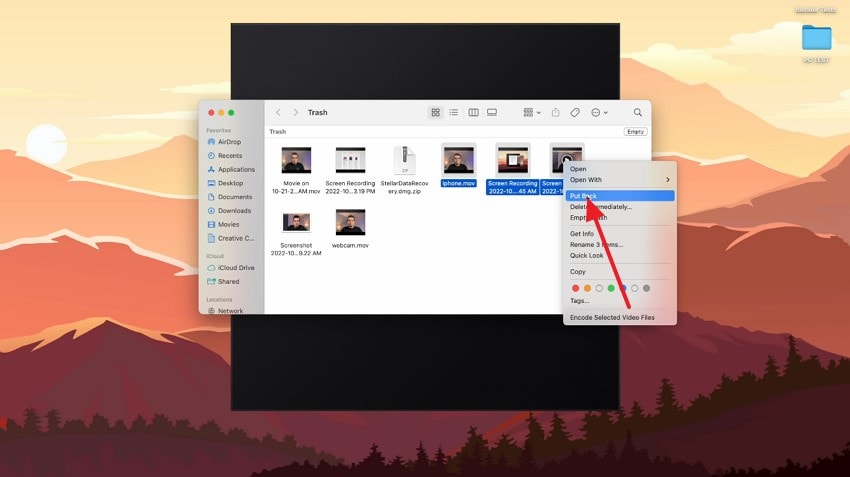Click the Share toolbar icon
The image size is (850, 477).
[x=555, y=112]
